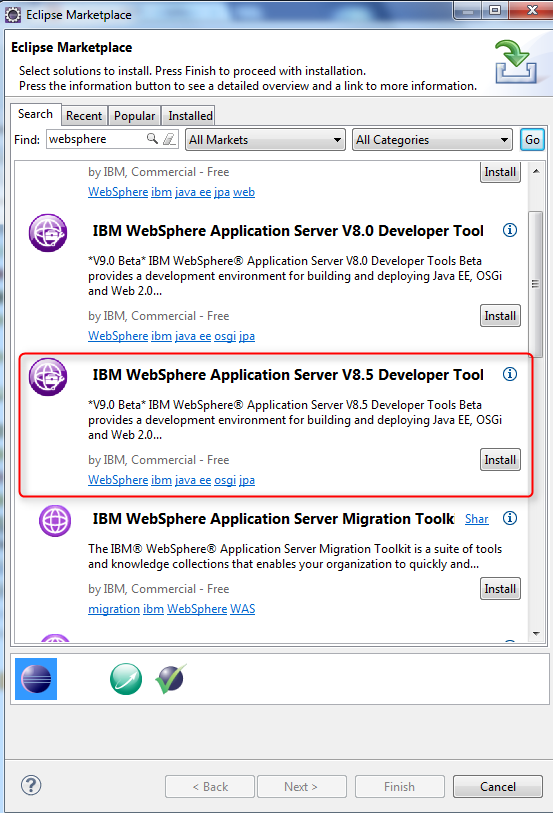This screenshot has width=553, height=813.
Task: Click into the Find text field
Action: 96,139
